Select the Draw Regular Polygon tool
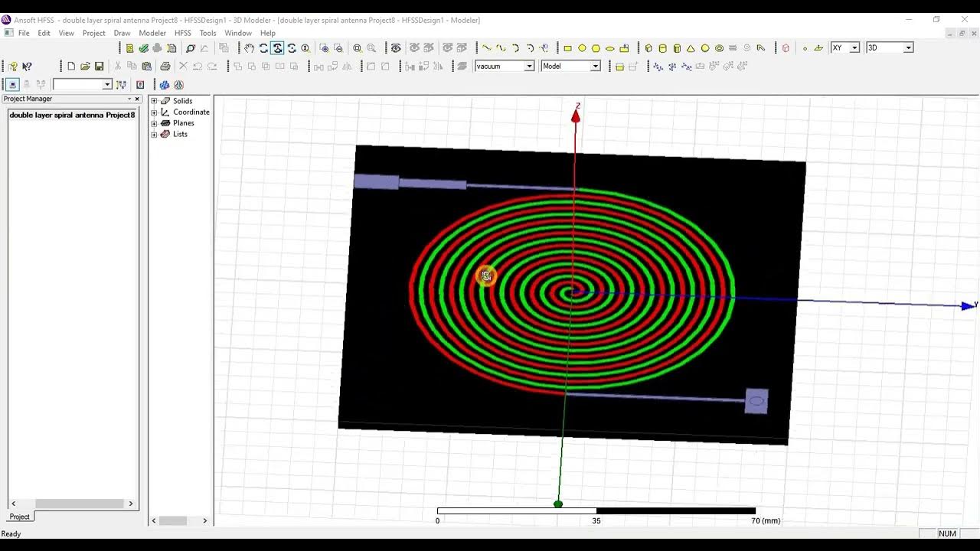980x551 pixels. [x=596, y=48]
